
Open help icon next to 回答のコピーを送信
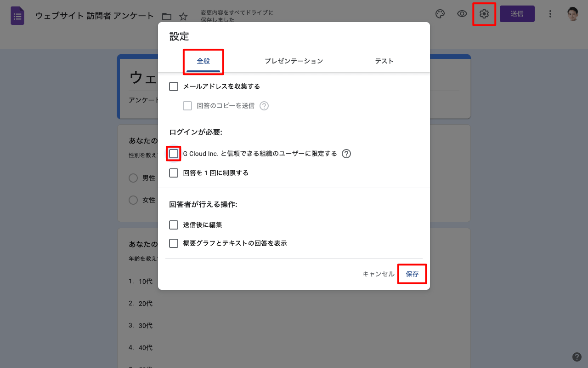(264, 106)
